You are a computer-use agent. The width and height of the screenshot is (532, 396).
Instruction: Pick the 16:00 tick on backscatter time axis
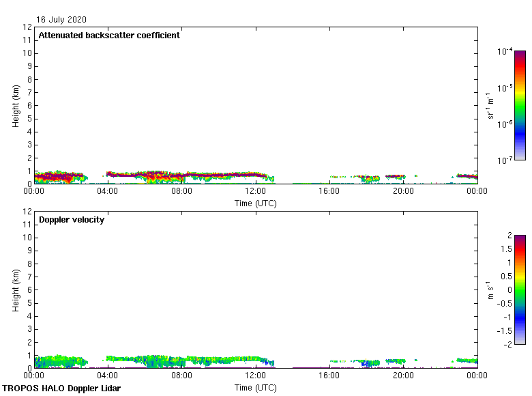coord(329,193)
